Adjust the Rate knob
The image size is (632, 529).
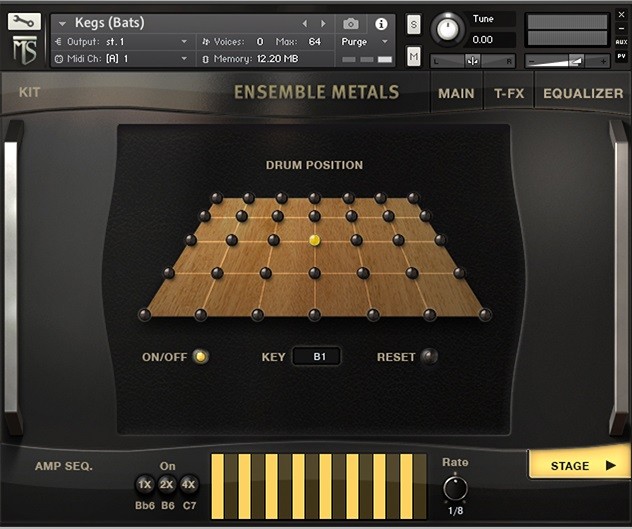(x=455, y=488)
